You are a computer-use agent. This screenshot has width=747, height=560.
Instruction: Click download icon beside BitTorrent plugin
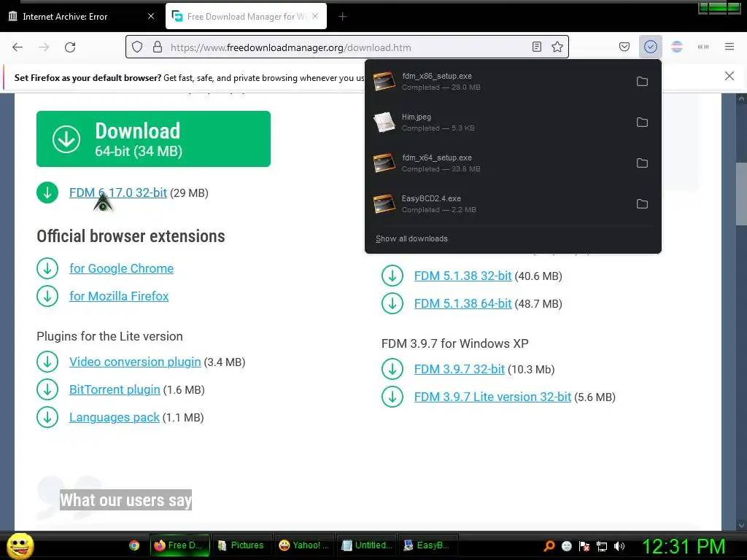pyautogui.click(x=47, y=389)
